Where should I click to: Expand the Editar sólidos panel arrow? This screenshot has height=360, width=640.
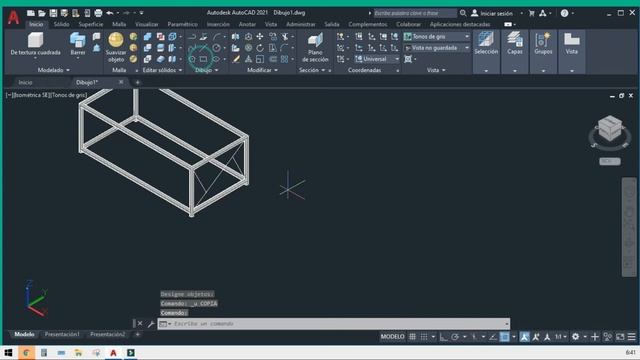180,70
